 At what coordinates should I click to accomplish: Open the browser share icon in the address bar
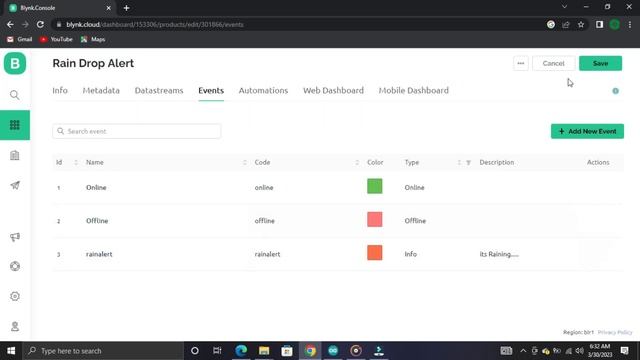566,24
